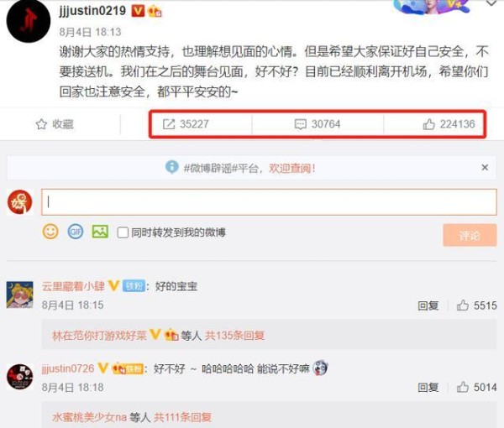Like the post with 224136 thumbs-up
This screenshot has width=504, height=428.
pos(428,124)
